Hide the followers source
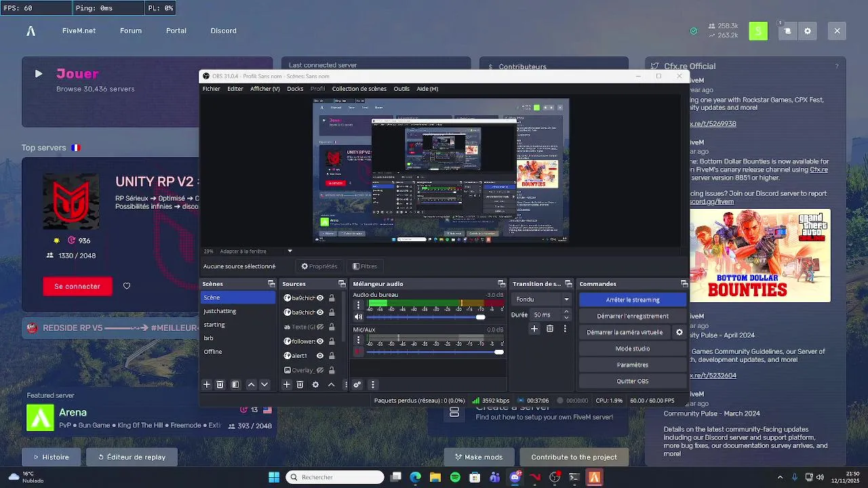This screenshot has height=488, width=868. click(x=320, y=341)
